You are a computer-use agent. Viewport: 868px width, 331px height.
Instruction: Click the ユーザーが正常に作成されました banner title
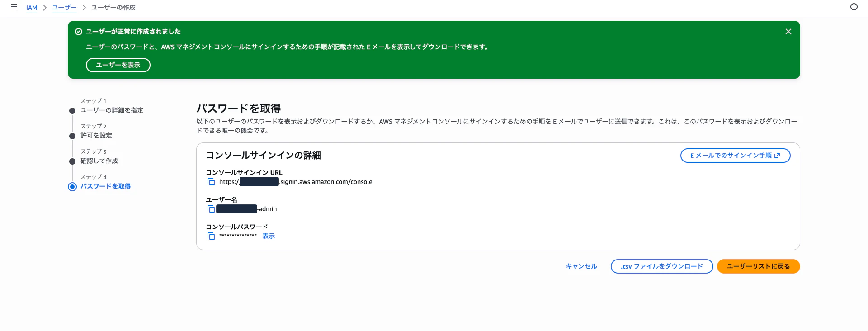pyautogui.click(x=133, y=32)
